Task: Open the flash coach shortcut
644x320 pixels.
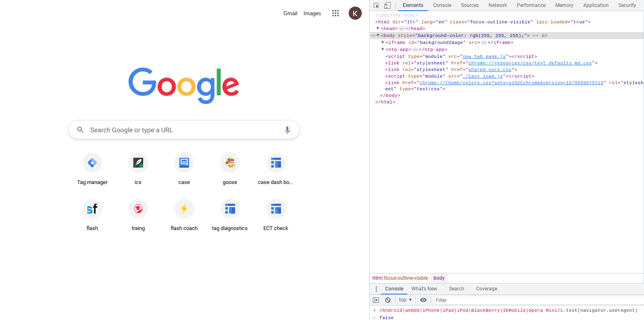Action: tap(184, 215)
